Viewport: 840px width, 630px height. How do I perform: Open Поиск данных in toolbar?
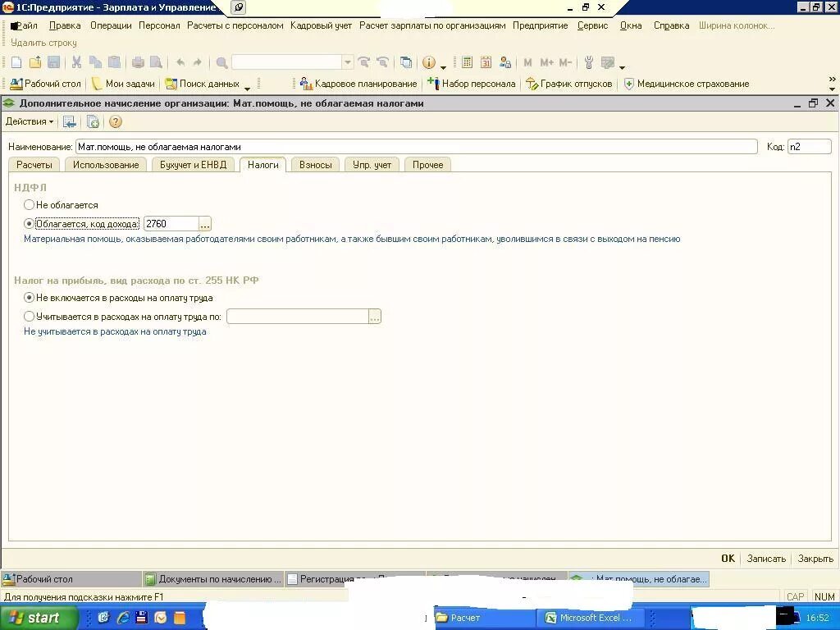(x=203, y=84)
